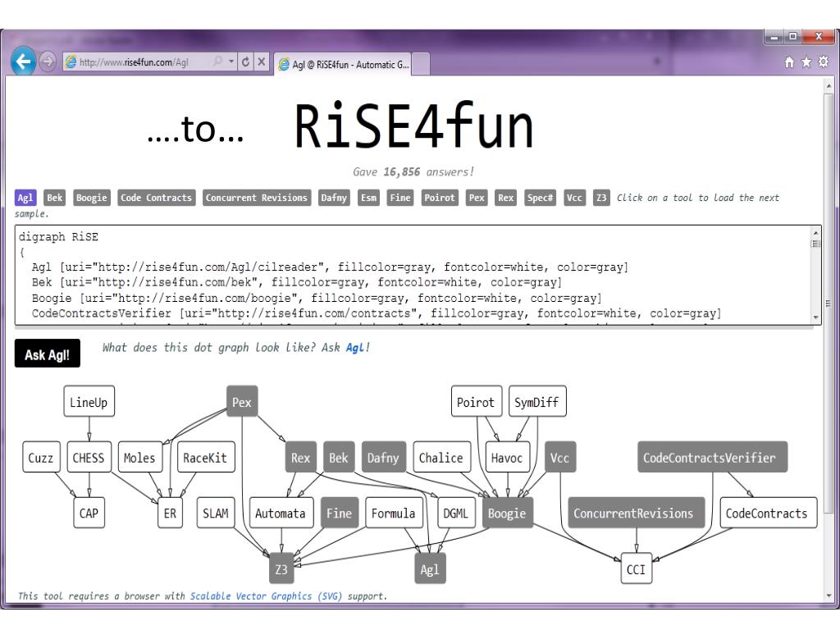Screen dimensions: 840x630
Task: Open a new blank tab
Action: [x=421, y=65]
